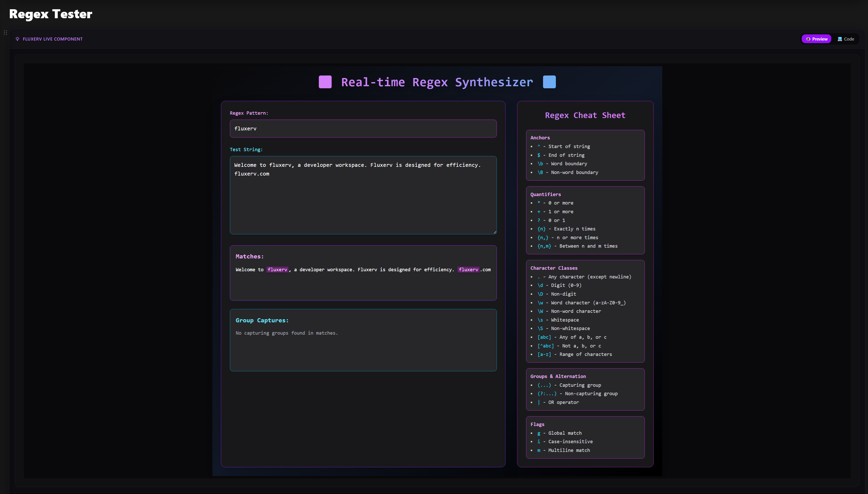Click the 'Regex Cheat Sheet' heading
The width and height of the screenshot is (868, 494).
tap(585, 115)
